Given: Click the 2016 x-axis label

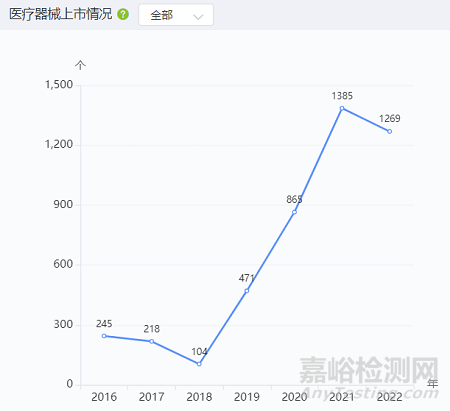Looking at the screenshot, I should 104,397.
